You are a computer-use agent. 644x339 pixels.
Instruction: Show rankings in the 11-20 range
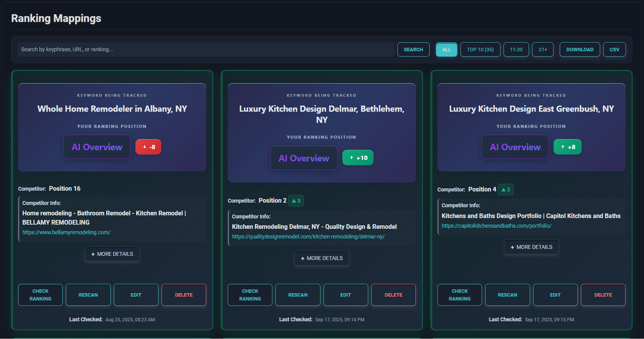click(x=516, y=50)
